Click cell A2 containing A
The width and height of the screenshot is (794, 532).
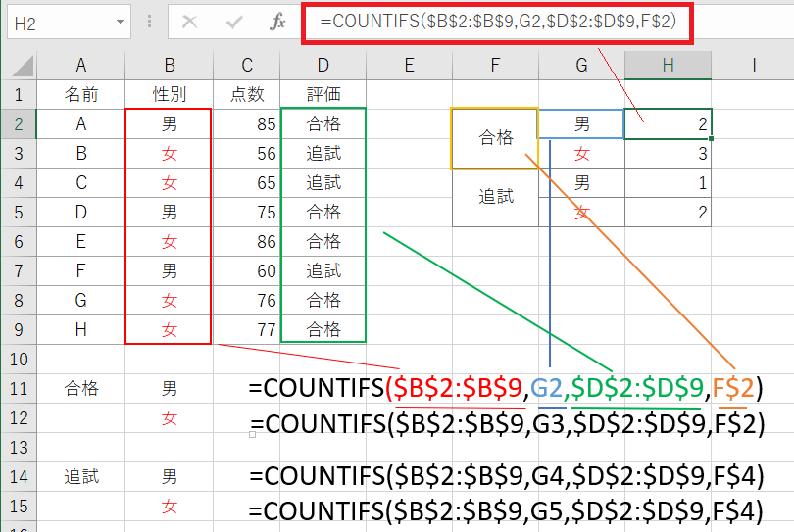click(81, 124)
